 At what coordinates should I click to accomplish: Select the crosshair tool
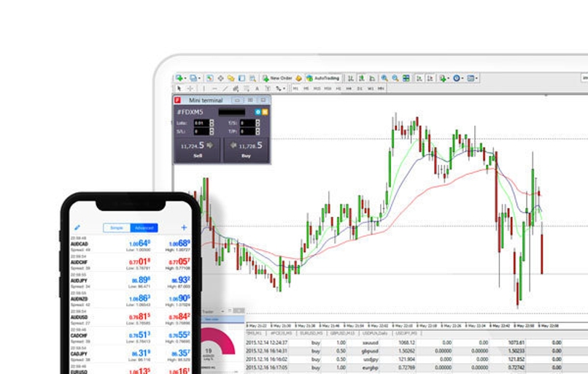190,88
